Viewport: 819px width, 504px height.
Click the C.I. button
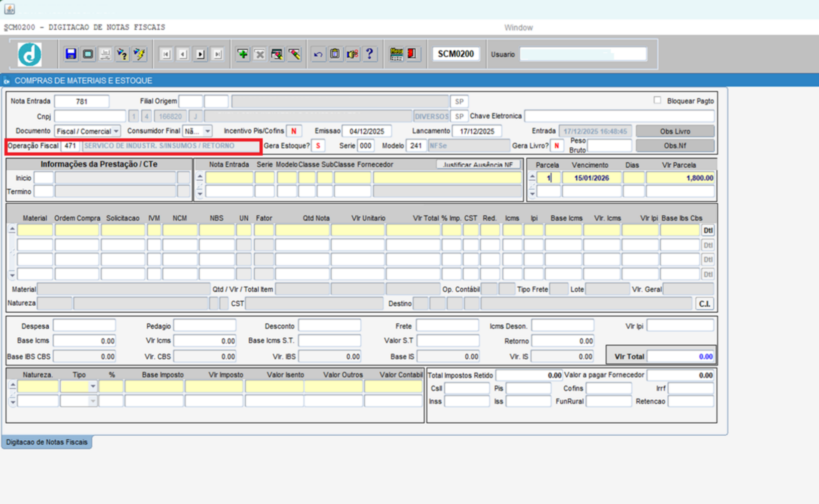pyautogui.click(x=704, y=304)
